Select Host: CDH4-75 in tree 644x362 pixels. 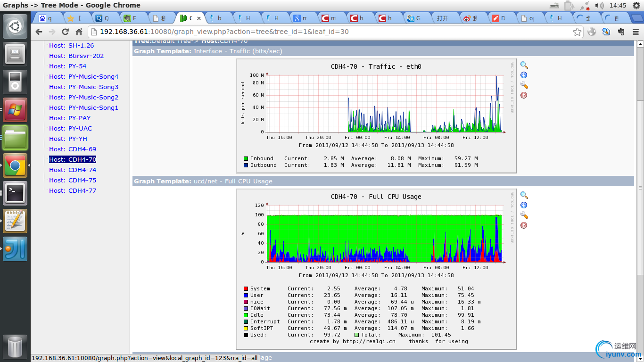[73, 180]
